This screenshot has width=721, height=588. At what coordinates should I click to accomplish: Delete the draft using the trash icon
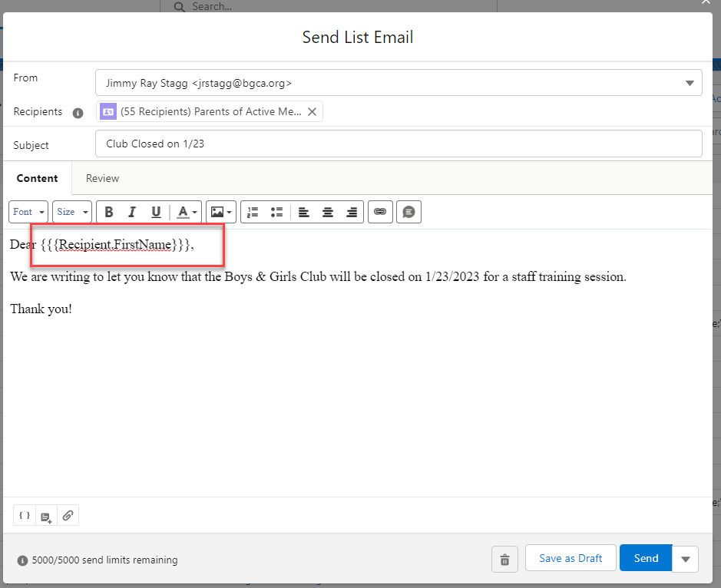(x=504, y=558)
